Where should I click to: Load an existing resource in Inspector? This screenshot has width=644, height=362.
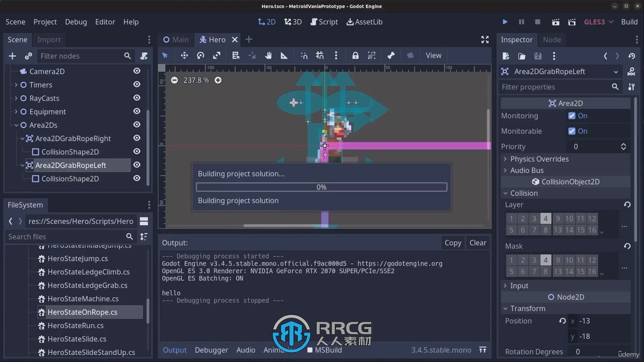(522, 56)
